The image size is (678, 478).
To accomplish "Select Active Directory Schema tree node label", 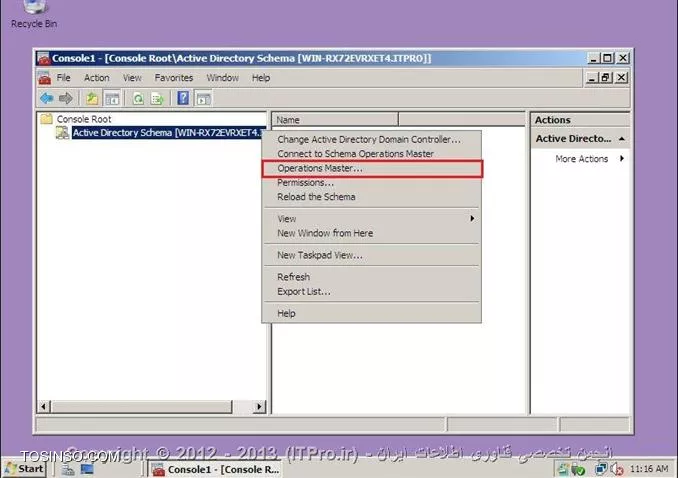I will point(169,132).
